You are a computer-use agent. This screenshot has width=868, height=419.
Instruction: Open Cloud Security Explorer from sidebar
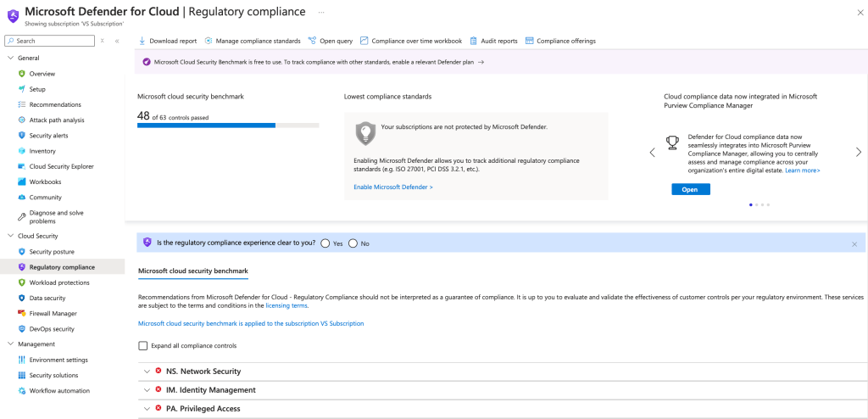(x=61, y=166)
